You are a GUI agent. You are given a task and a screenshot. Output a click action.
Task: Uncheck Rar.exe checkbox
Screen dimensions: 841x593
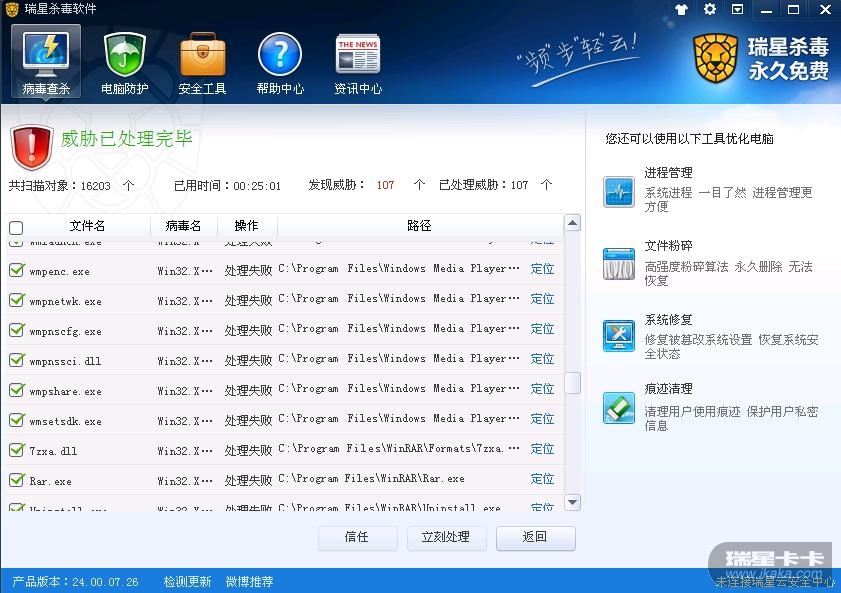pyautogui.click(x=17, y=480)
